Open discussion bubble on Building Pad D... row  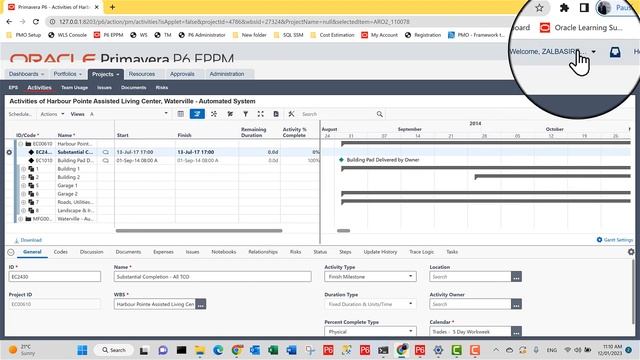[106, 160]
